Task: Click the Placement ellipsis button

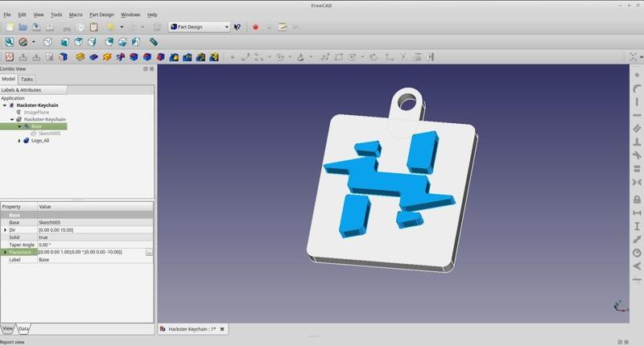Action: 149,253
